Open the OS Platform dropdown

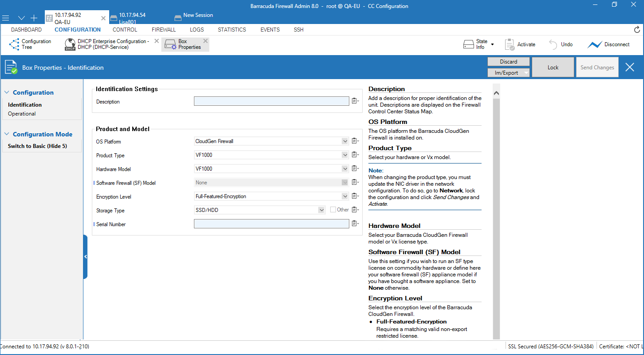coord(345,141)
